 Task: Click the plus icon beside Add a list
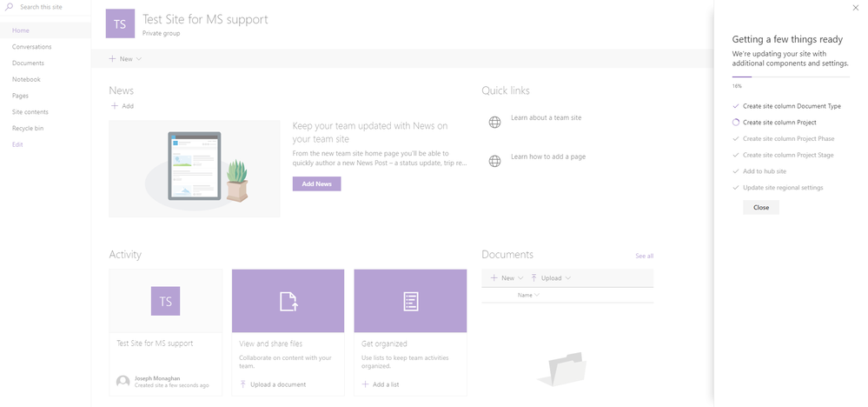point(365,384)
